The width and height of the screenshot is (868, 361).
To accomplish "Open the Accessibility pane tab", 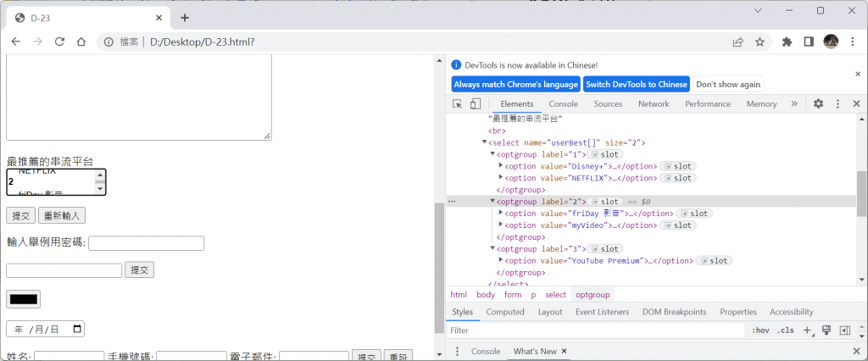I will point(791,312).
